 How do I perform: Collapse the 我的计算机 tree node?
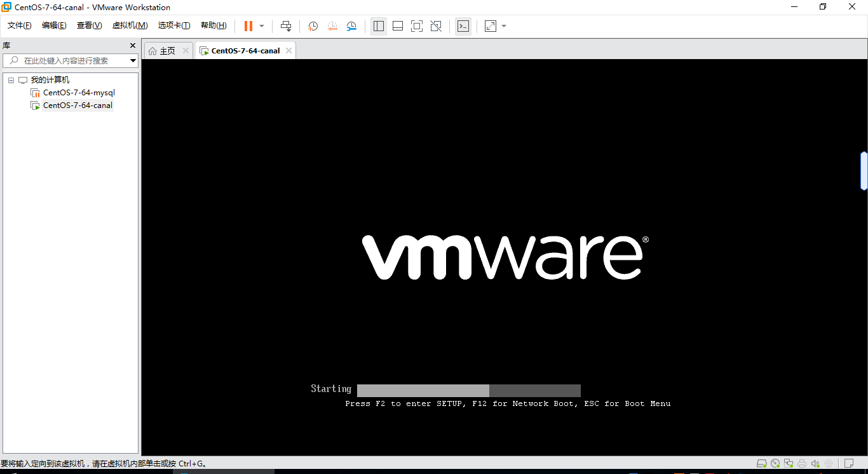coord(11,80)
